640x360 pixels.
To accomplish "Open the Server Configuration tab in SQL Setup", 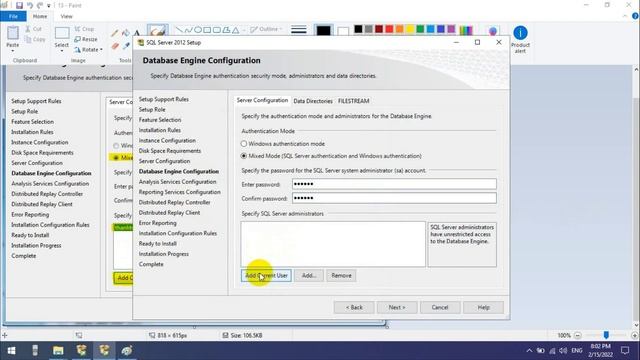I will pos(262,100).
